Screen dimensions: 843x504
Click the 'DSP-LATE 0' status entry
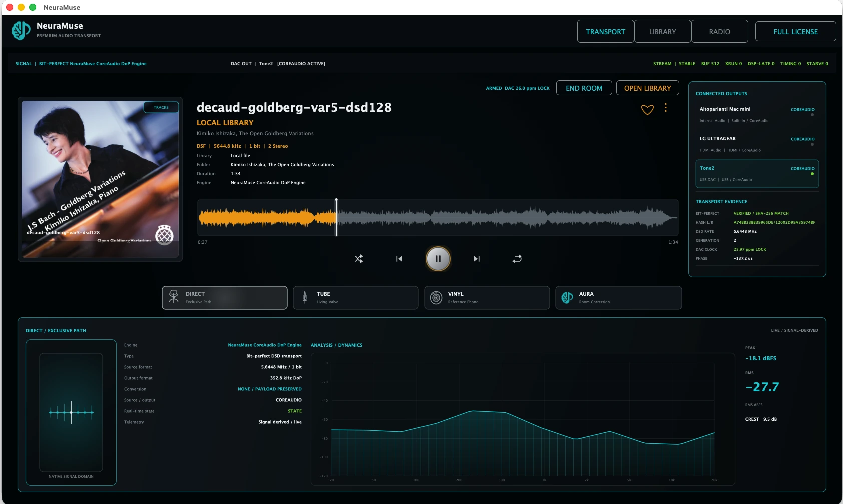(761, 64)
